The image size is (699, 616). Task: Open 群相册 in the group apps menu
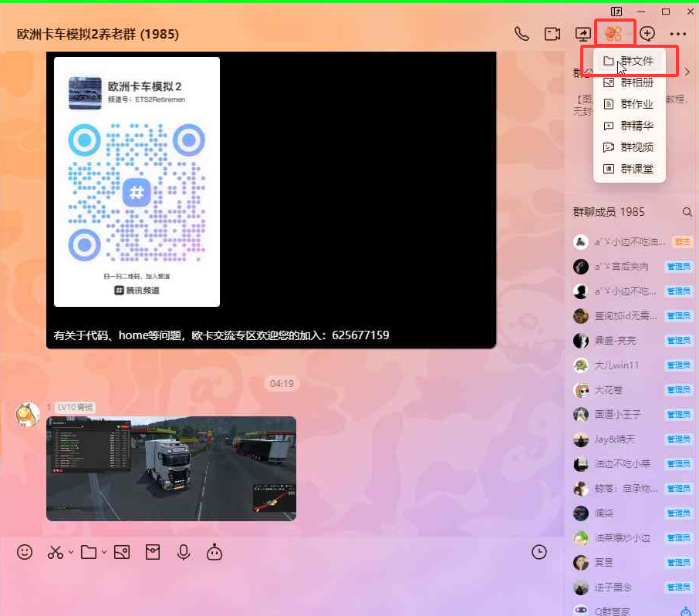click(629, 82)
